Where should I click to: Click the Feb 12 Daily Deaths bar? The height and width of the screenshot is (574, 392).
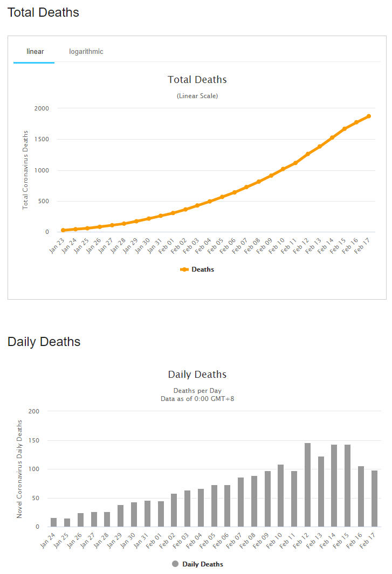pyautogui.click(x=307, y=485)
